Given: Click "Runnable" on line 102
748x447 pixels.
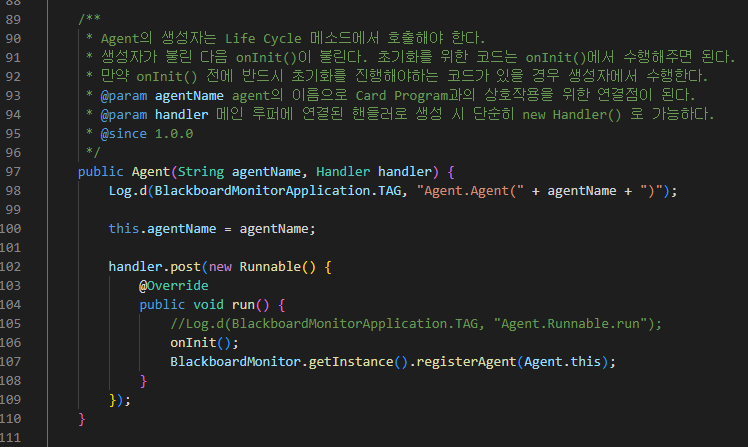Looking at the screenshot, I should coord(270,267).
